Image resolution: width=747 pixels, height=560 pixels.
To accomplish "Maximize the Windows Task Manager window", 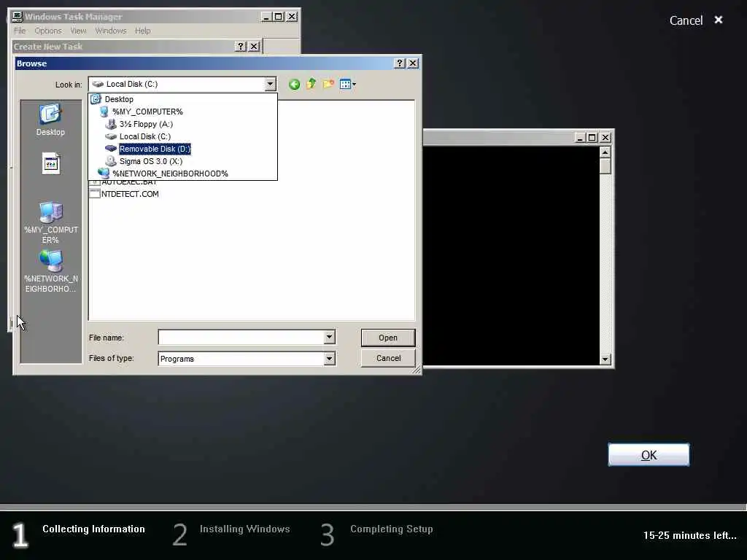I will pos(279,17).
